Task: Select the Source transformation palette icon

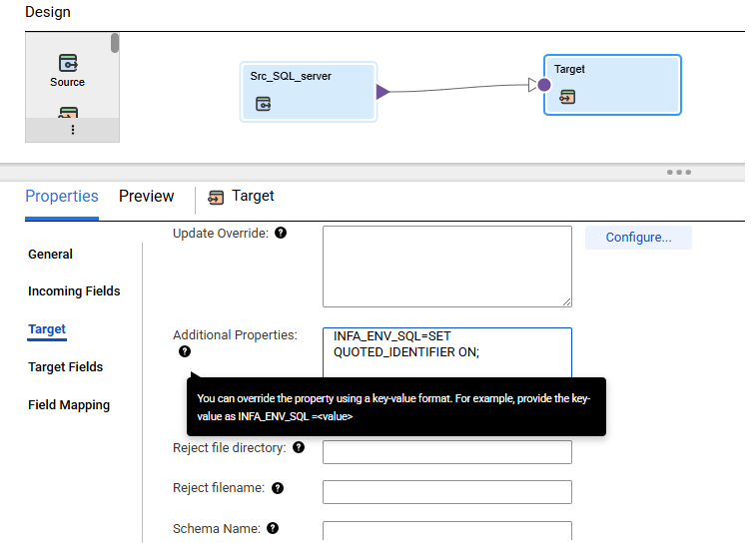Action: (x=68, y=63)
